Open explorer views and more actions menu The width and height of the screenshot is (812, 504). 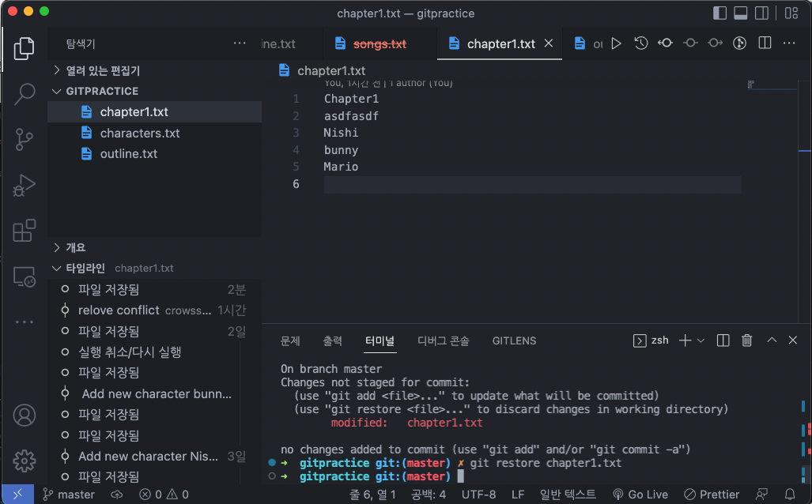[x=240, y=43]
